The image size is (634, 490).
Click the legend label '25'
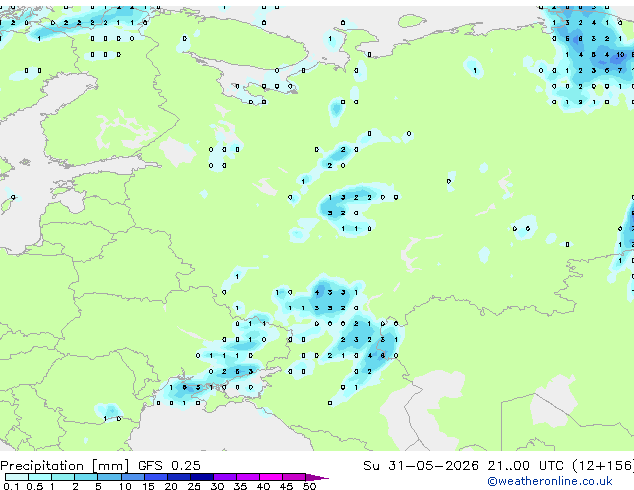[194, 486]
